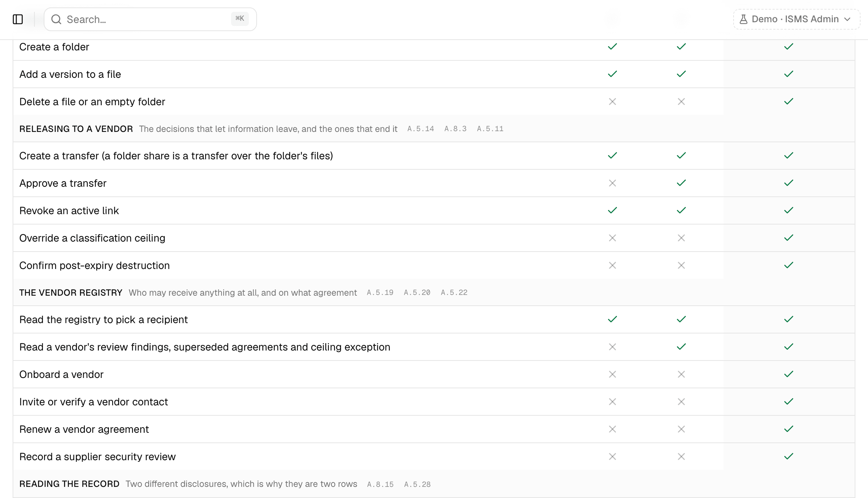Viewport: 868px width, 498px height.
Task: Click the A.8.3 control tag
Action: pos(455,129)
